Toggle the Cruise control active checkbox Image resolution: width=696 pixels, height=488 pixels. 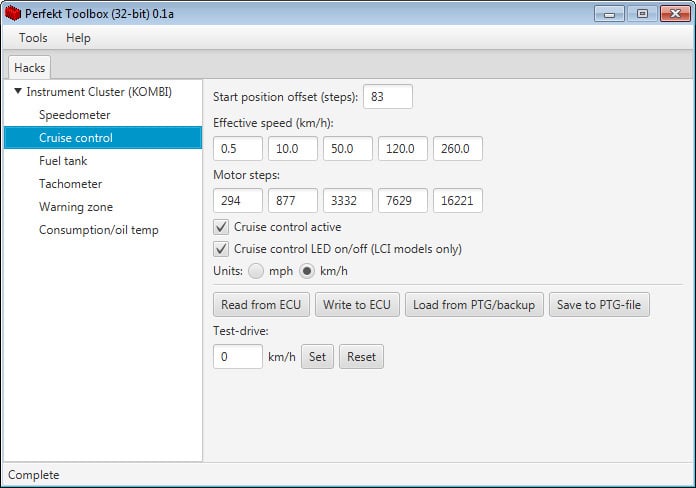pos(222,227)
